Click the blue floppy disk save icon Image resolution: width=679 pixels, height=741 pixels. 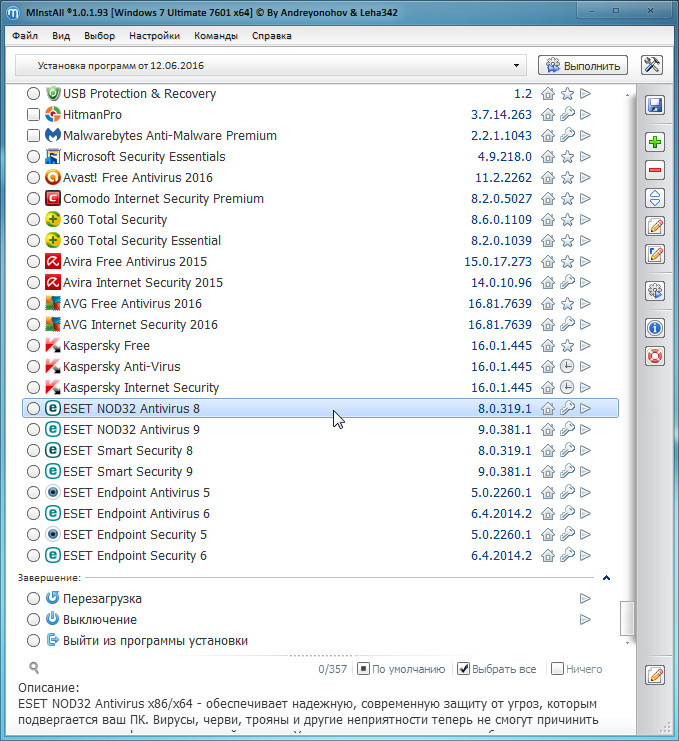(x=655, y=105)
